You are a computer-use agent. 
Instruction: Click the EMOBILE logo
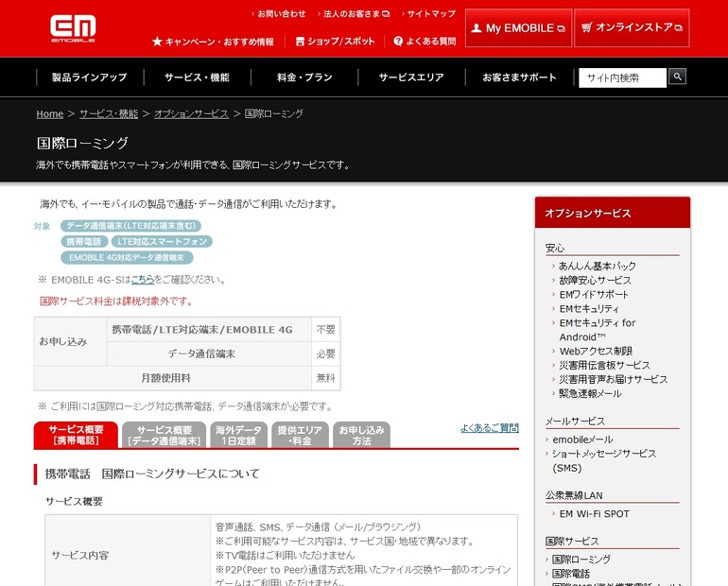(73, 28)
